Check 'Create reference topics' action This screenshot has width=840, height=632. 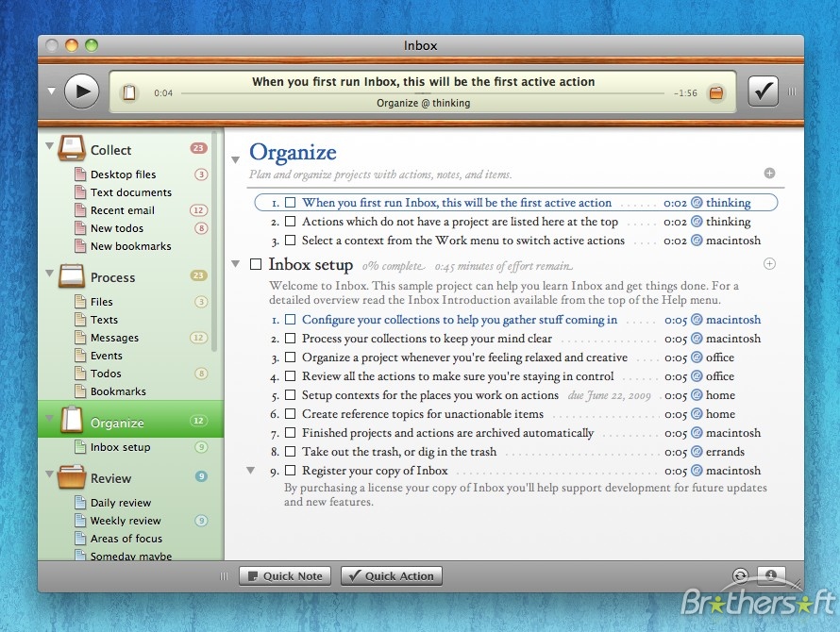pos(291,413)
